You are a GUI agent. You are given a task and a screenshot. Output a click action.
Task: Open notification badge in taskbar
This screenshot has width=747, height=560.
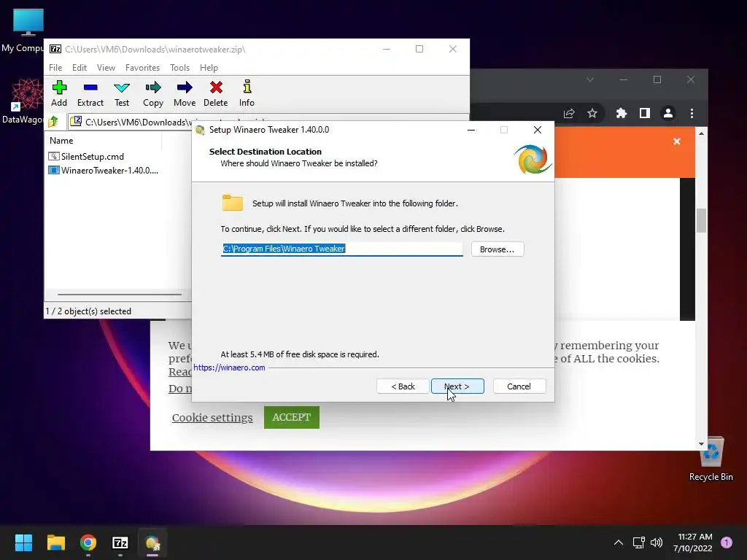(727, 542)
